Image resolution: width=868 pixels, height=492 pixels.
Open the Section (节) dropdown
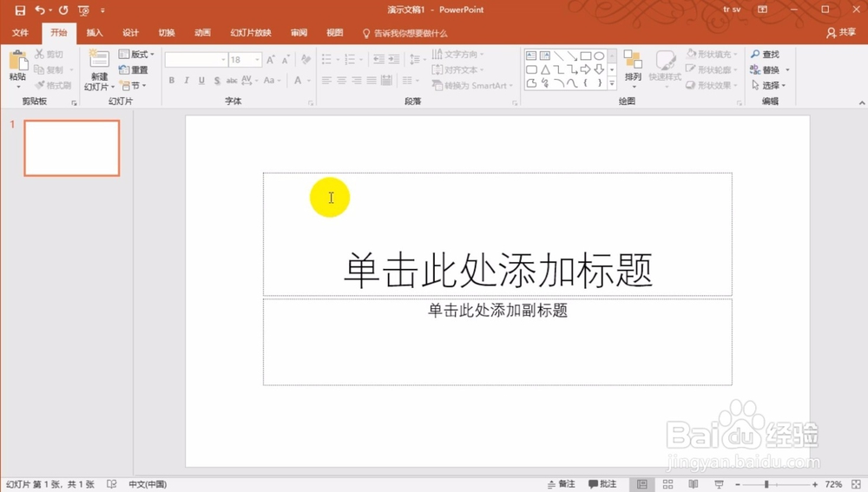pyautogui.click(x=134, y=86)
